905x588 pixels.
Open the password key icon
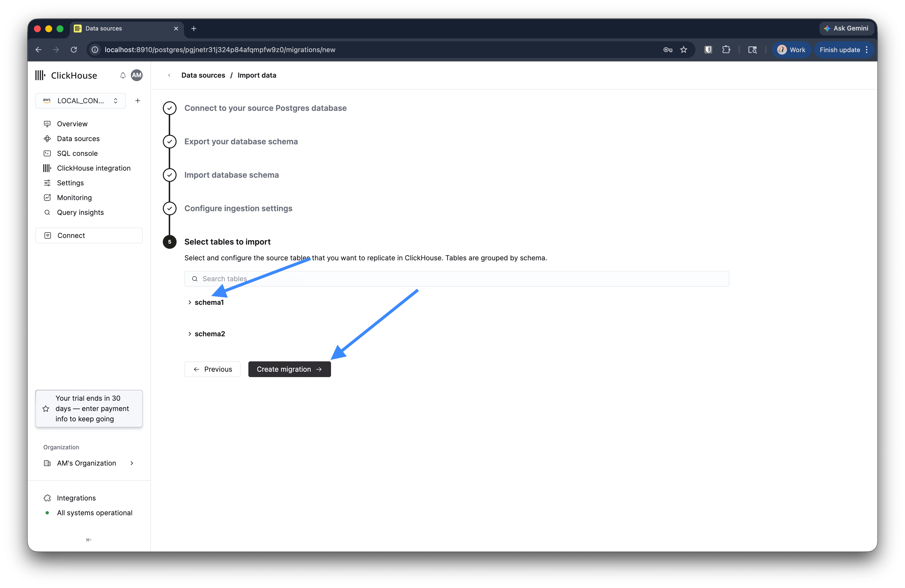coord(668,50)
